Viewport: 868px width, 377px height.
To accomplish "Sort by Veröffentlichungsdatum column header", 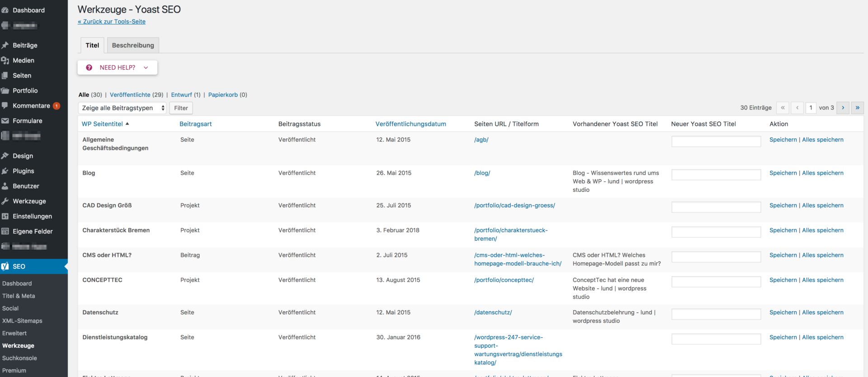I will 411,124.
